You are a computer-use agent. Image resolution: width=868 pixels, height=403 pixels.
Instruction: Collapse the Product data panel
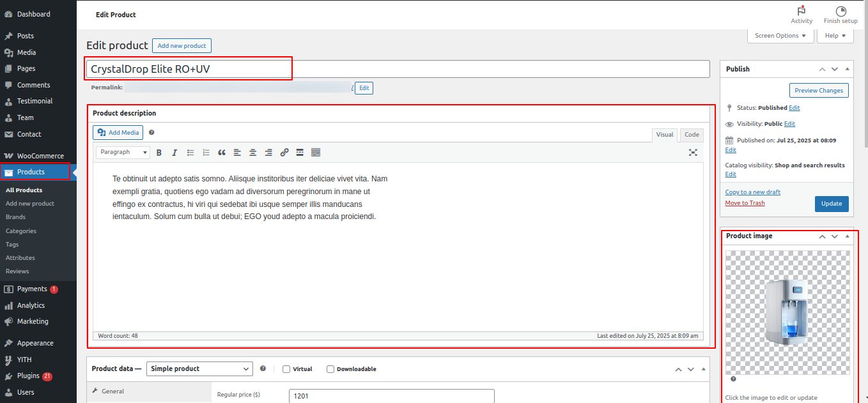click(x=704, y=369)
